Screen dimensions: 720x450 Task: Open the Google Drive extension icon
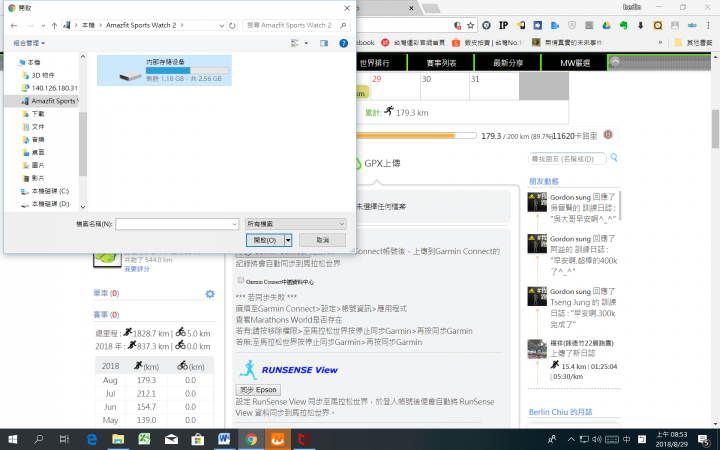(x=606, y=26)
